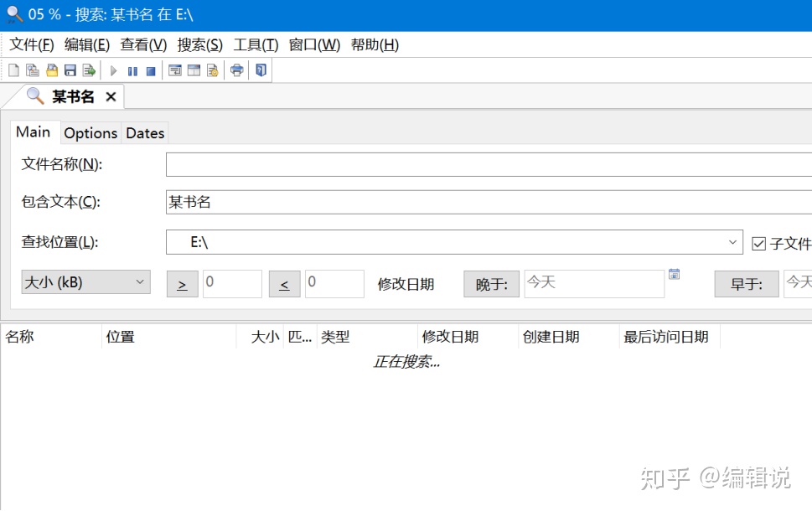Image resolution: width=812 pixels, height=511 pixels.
Task: Sort results by 类型 column
Action: click(x=367, y=337)
